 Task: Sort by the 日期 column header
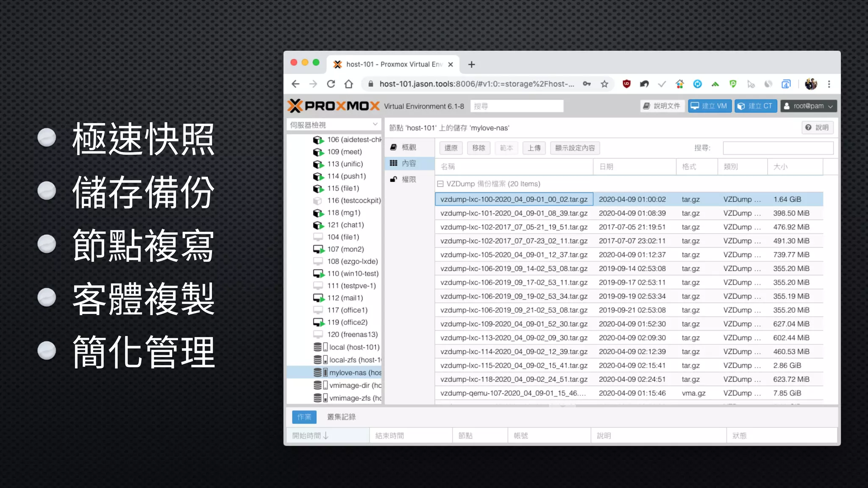pos(634,166)
